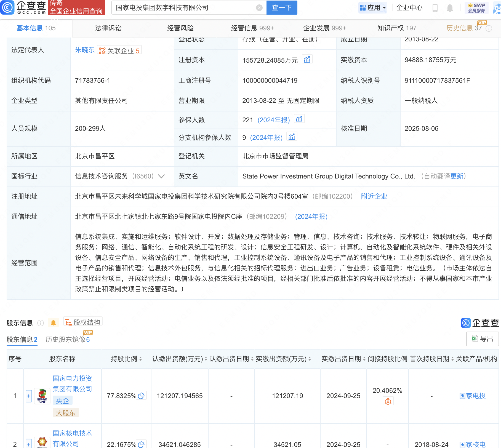Image resolution: width=501 pixels, height=448 pixels.
Task: Open related product 国家核电 link
Action: [x=472, y=444]
